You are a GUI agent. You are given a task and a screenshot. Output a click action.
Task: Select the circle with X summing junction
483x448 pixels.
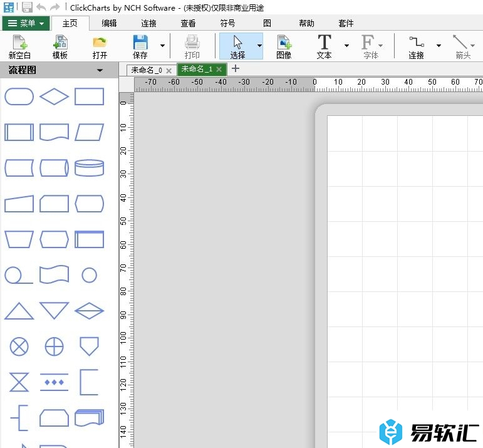coord(19,346)
